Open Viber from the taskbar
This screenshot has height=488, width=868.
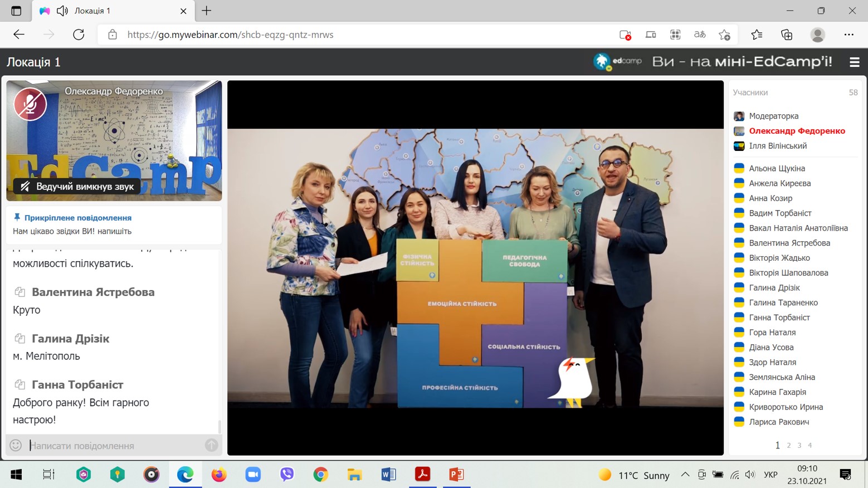pos(287,475)
